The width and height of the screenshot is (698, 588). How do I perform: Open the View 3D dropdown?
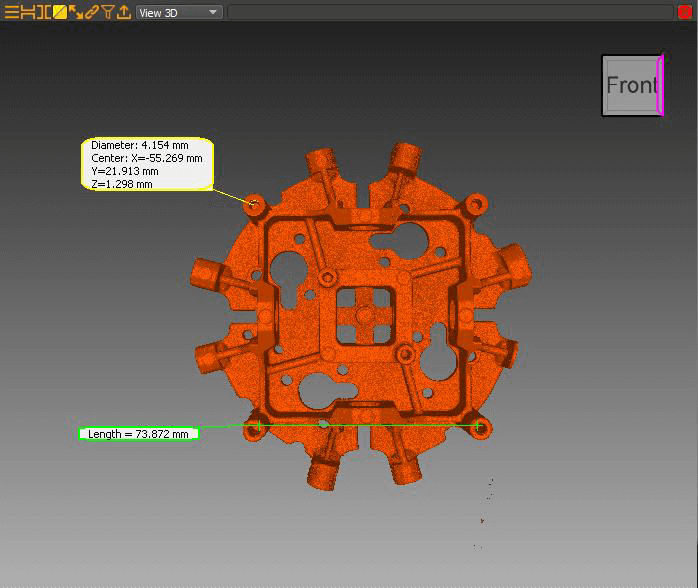[x=179, y=12]
